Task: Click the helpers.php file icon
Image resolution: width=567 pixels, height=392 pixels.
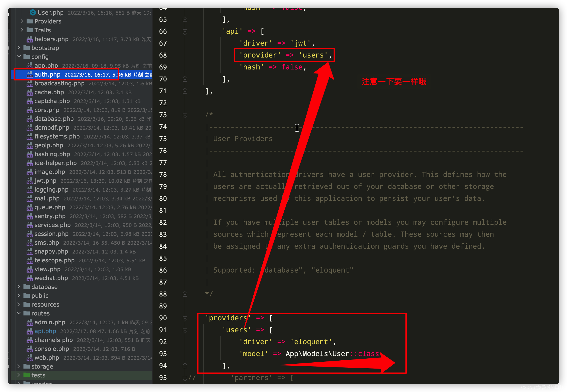Action: pos(30,39)
